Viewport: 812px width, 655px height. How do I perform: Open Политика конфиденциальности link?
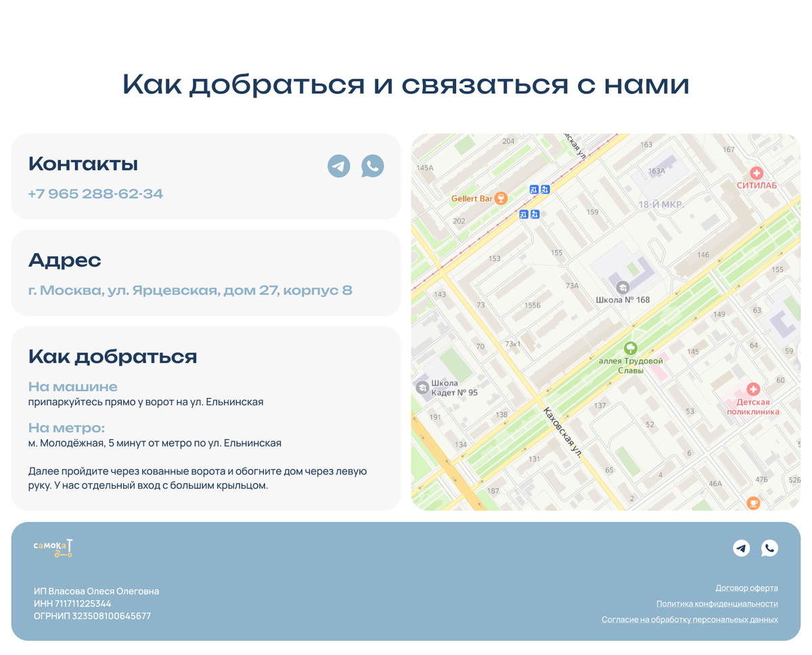pyautogui.click(x=717, y=604)
